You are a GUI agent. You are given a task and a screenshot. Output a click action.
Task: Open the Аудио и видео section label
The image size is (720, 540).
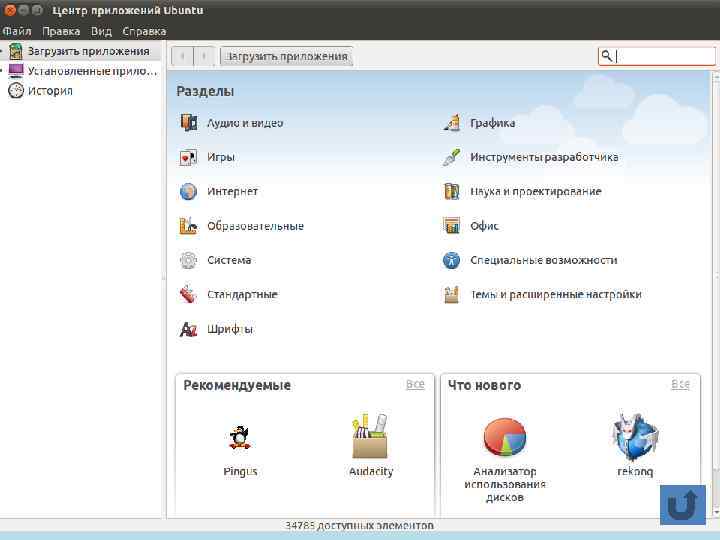point(245,123)
